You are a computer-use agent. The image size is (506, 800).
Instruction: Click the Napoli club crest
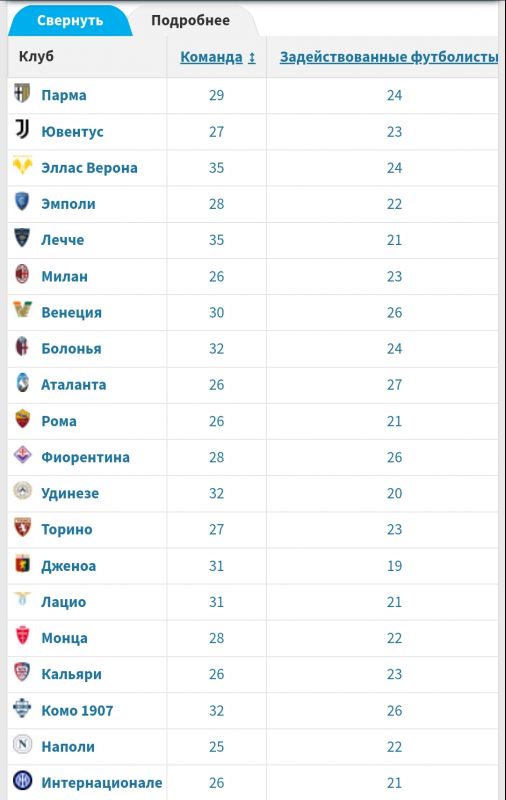pyautogui.click(x=22, y=744)
